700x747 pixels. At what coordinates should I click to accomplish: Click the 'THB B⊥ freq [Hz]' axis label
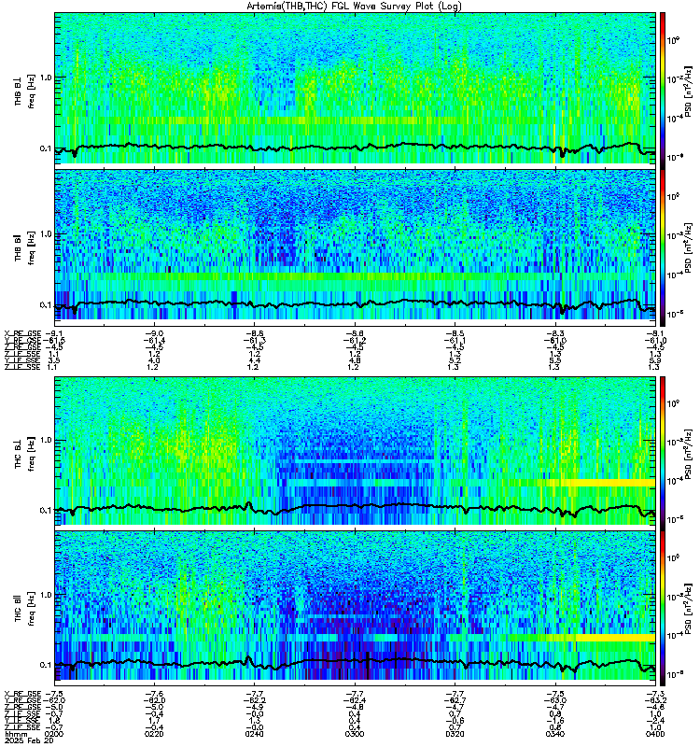pyautogui.click(x=25, y=91)
